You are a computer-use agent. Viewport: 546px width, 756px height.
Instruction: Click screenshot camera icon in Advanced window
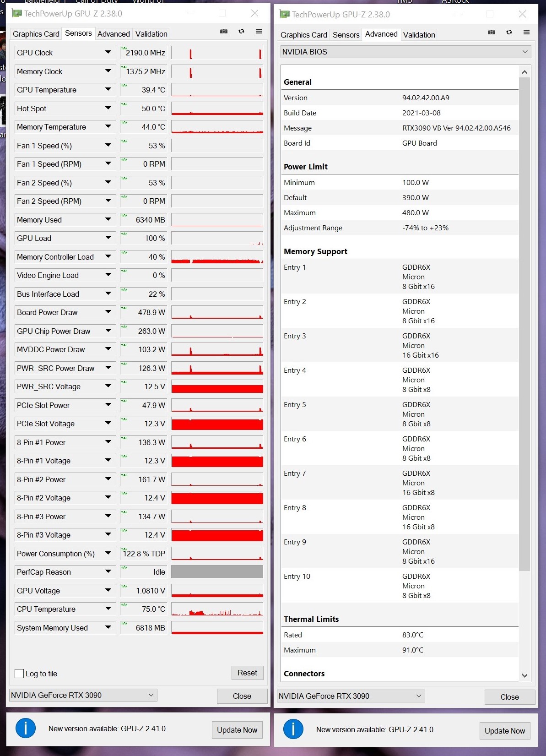point(492,32)
